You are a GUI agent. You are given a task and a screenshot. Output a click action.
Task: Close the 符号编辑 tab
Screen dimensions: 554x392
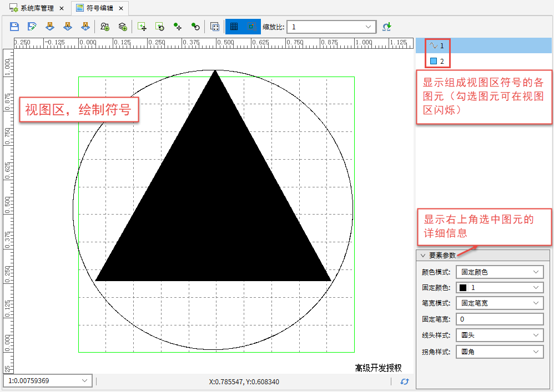click(x=121, y=8)
